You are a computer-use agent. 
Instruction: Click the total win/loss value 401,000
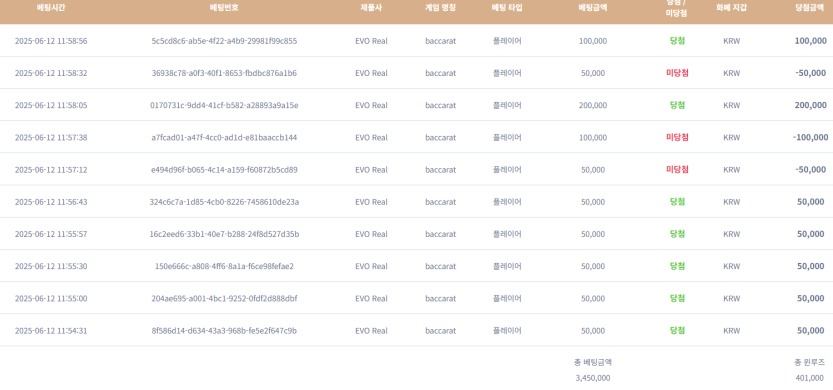point(810,378)
